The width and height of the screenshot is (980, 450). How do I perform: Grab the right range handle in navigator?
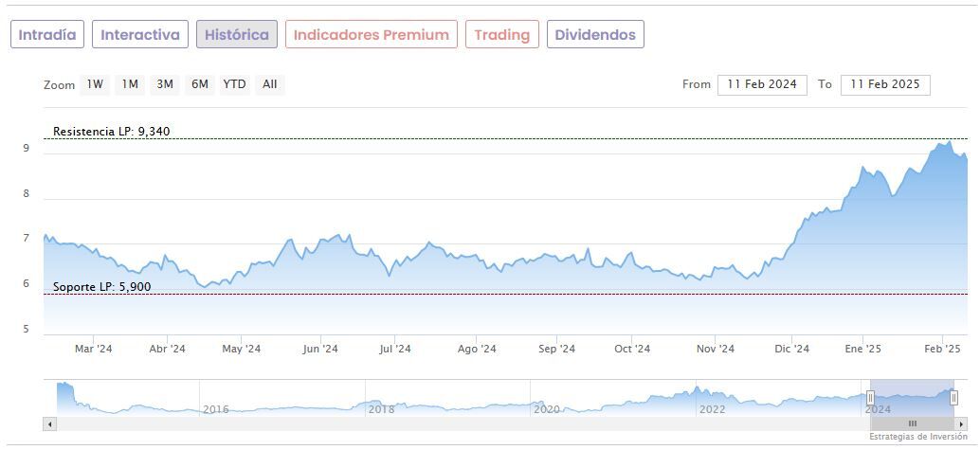[953, 398]
